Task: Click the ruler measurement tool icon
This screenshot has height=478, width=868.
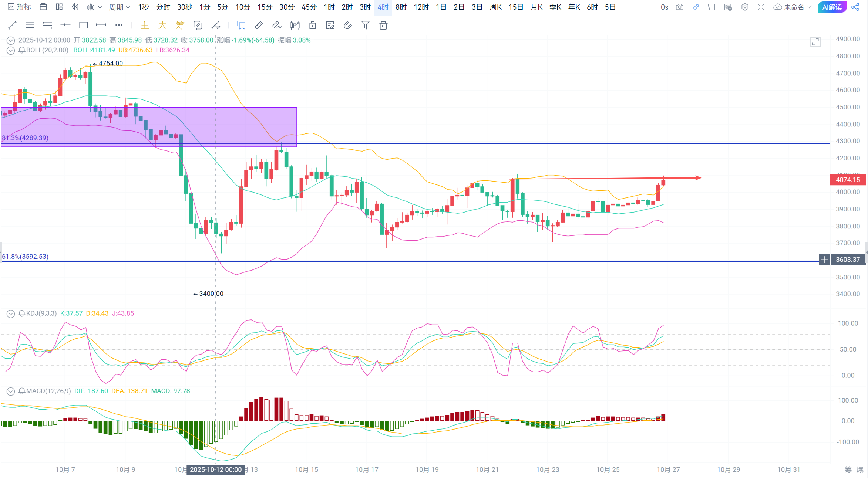Action: (259, 25)
